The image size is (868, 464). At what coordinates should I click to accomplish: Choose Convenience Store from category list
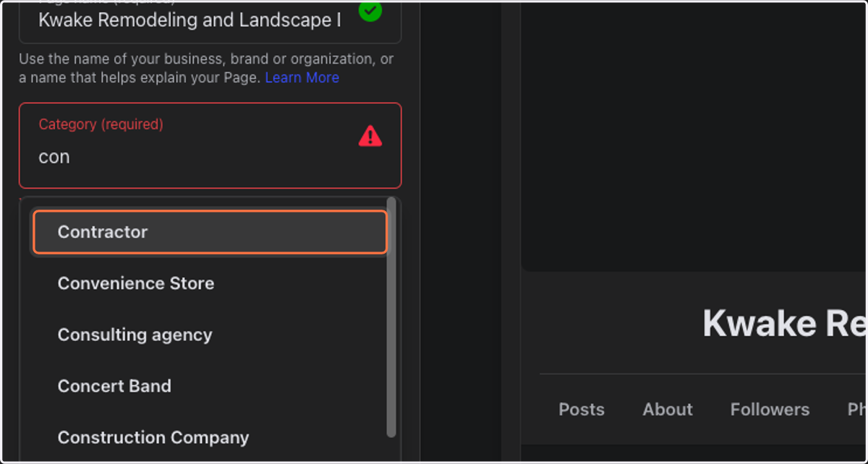pyautogui.click(x=210, y=283)
